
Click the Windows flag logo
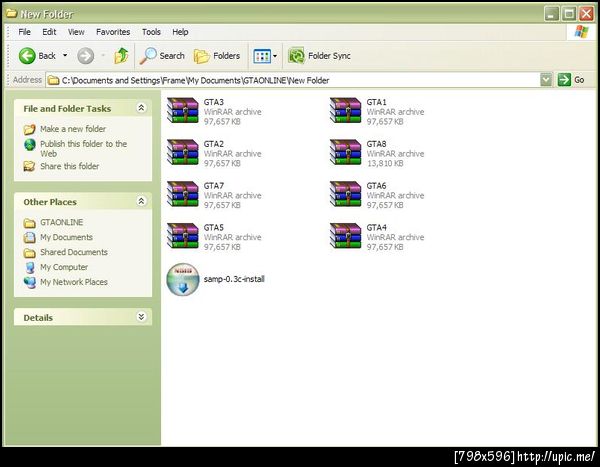point(582,32)
